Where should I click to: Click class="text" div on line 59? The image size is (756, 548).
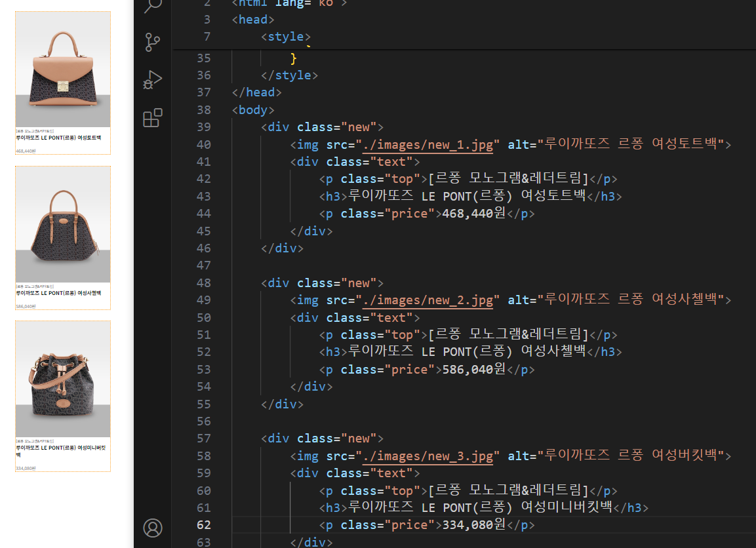click(355, 473)
